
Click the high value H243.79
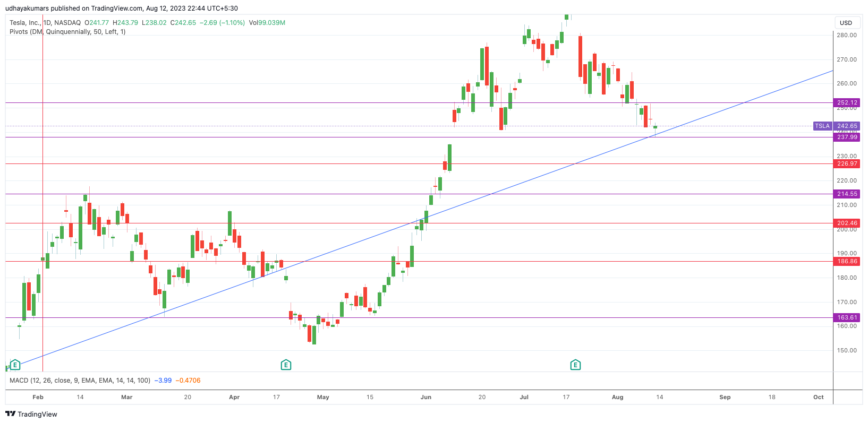coord(125,23)
